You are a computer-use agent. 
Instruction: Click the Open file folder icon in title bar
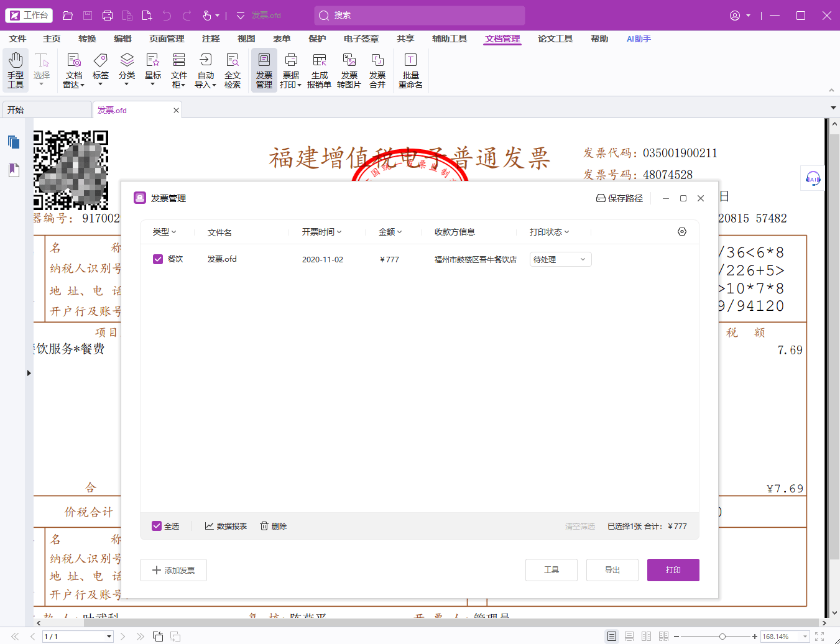pyautogui.click(x=68, y=16)
